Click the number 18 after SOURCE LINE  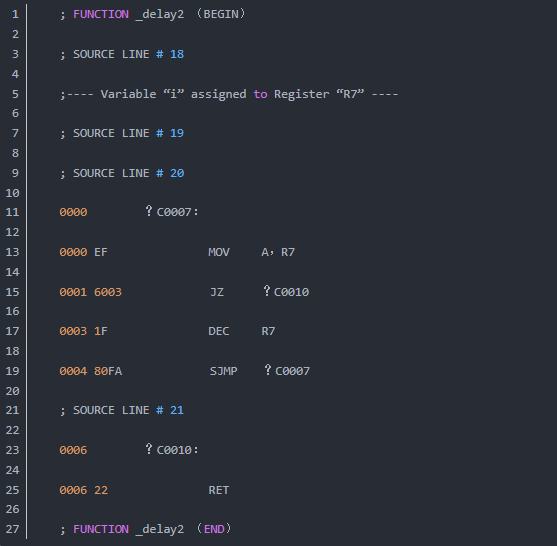tap(177, 54)
